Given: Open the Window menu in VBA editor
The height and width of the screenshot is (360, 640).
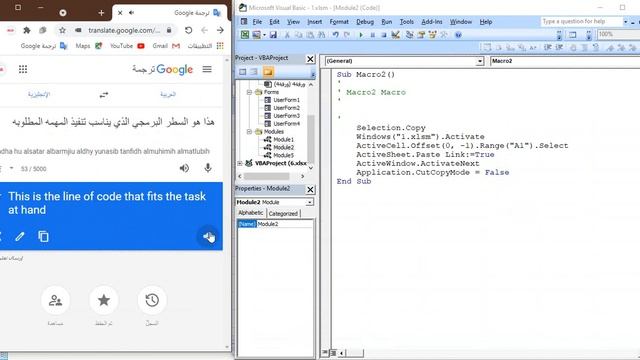Looking at the screenshot, I should (460, 22).
